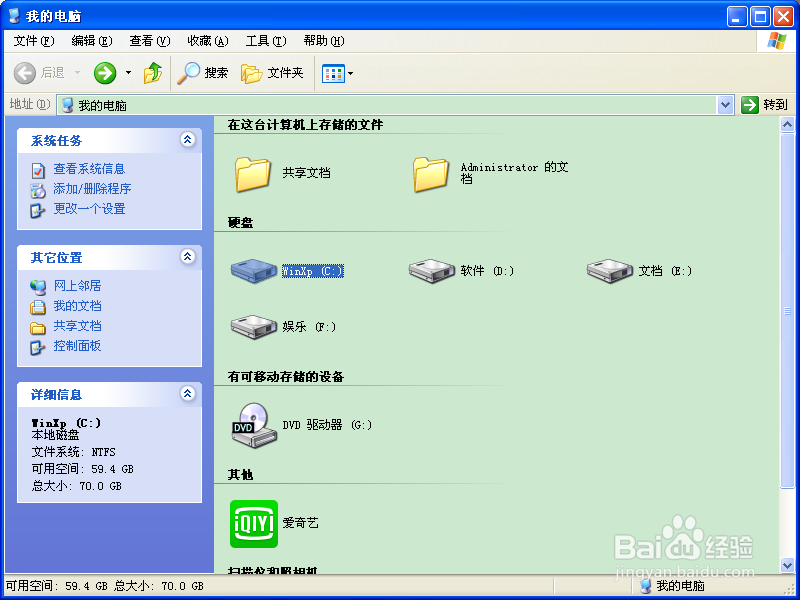Open the 收藏(A) menu
800x600 pixels.
[x=208, y=41]
